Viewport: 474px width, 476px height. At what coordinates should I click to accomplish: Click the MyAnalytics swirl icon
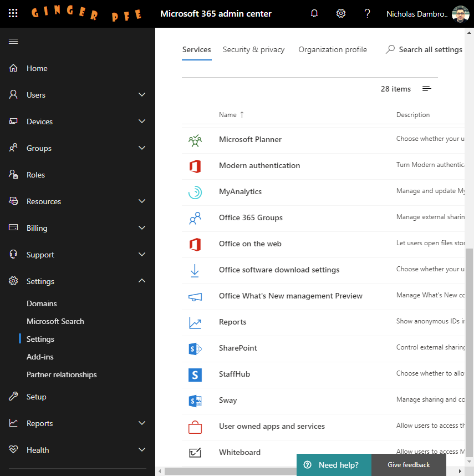[x=195, y=191]
